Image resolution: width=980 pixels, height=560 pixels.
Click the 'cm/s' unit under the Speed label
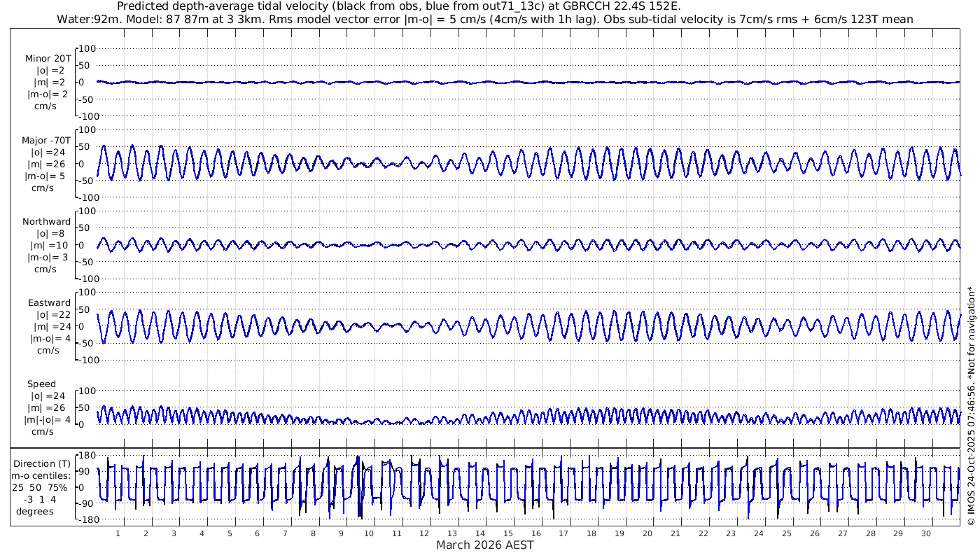42,432
